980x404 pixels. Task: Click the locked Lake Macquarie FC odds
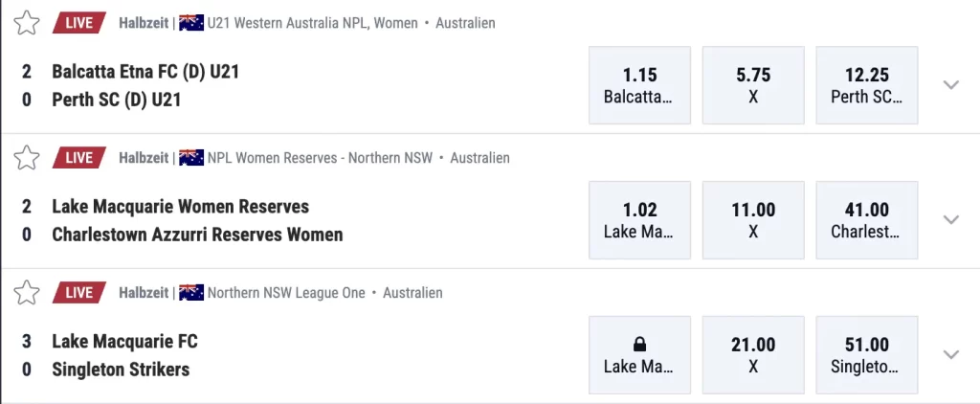pyautogui.click(x=638, y=355)
